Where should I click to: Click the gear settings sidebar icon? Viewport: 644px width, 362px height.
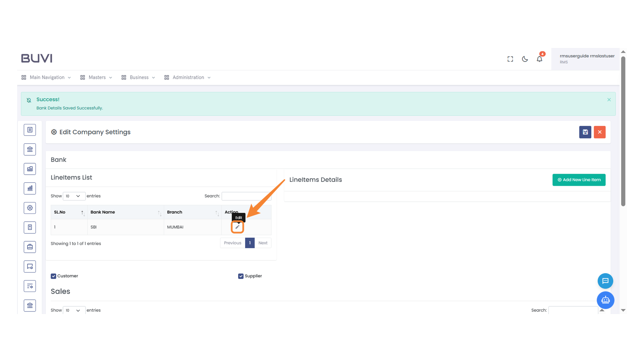coord(30,208)
